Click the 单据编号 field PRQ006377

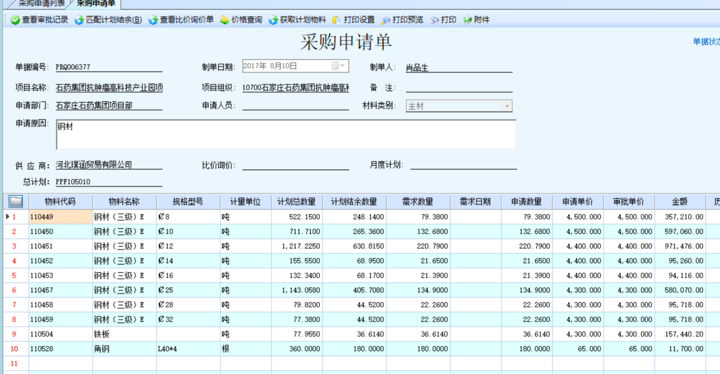coord(109,67)
